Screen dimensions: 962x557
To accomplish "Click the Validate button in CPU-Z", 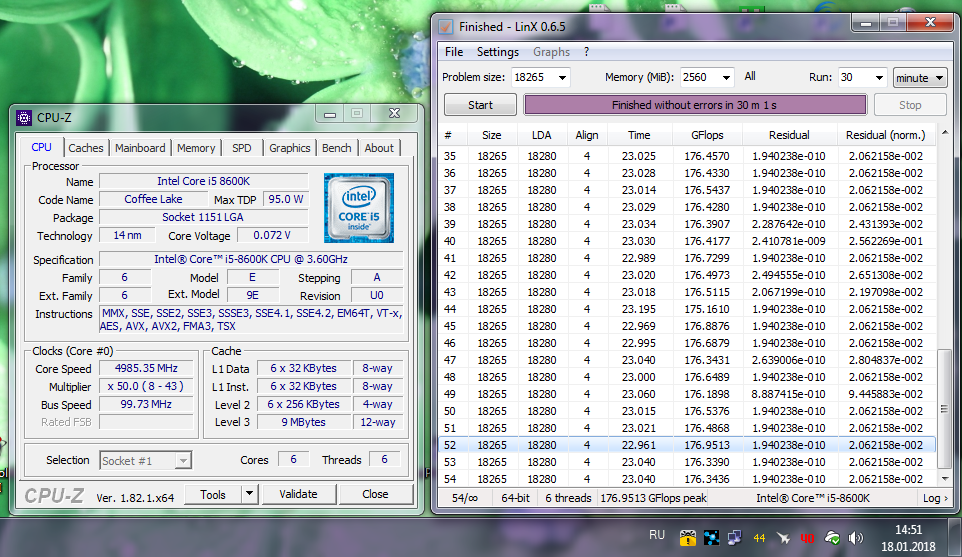I will pos(298,494).
